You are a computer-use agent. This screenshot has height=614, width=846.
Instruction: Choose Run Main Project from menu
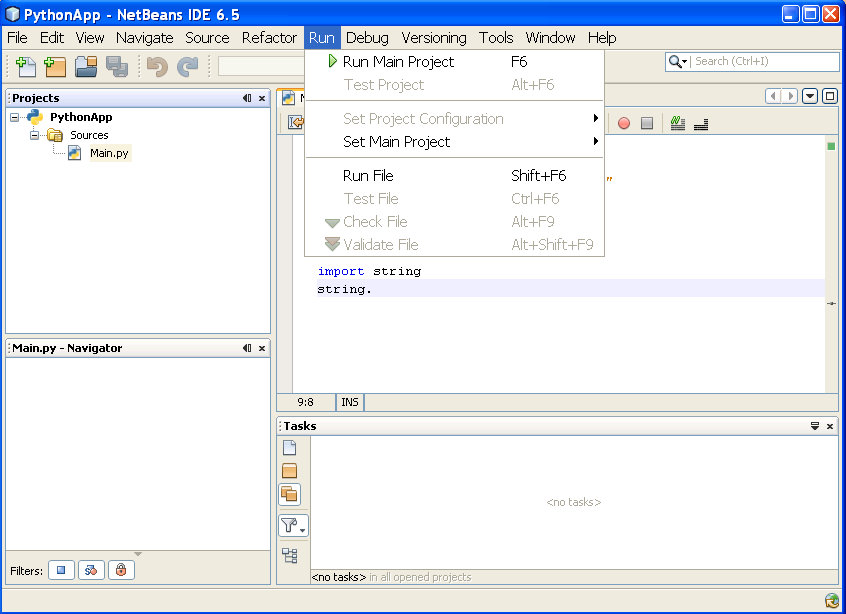click(454, 62)
